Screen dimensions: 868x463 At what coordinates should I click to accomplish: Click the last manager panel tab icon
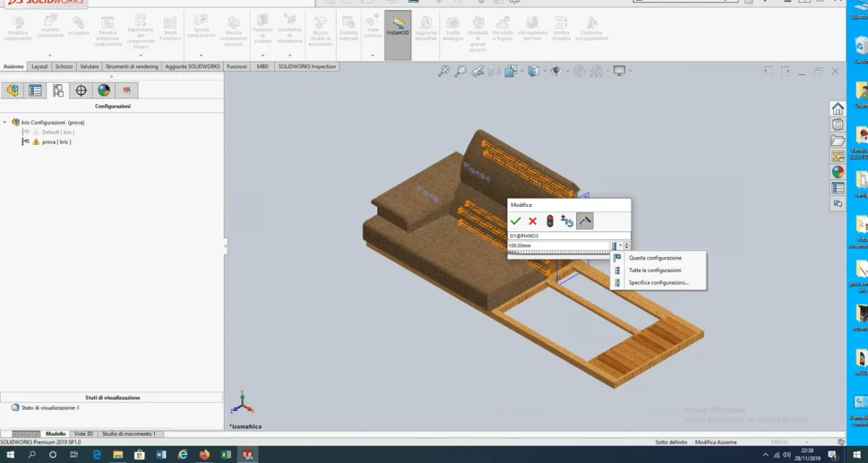126,90
